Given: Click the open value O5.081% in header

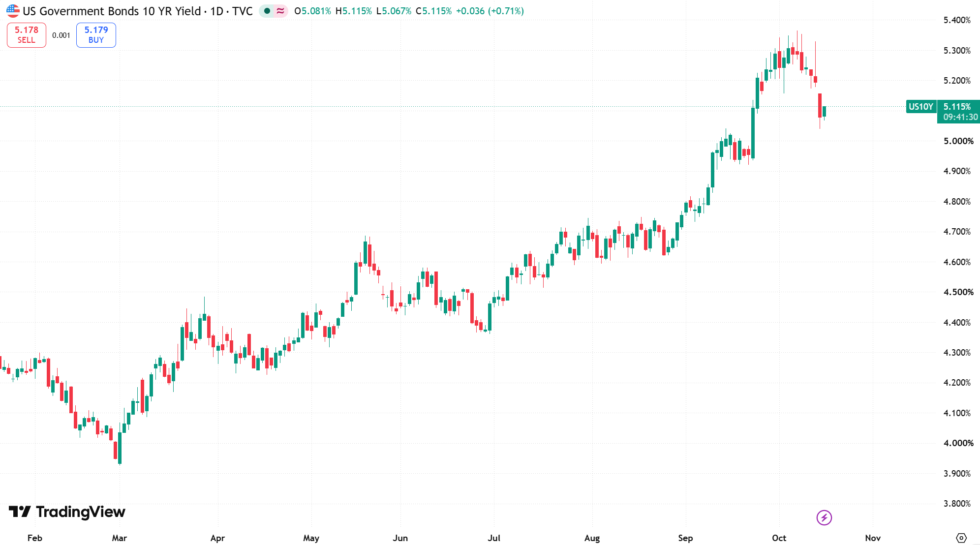Looking at the screenshot, I should (x=312, y=11).
